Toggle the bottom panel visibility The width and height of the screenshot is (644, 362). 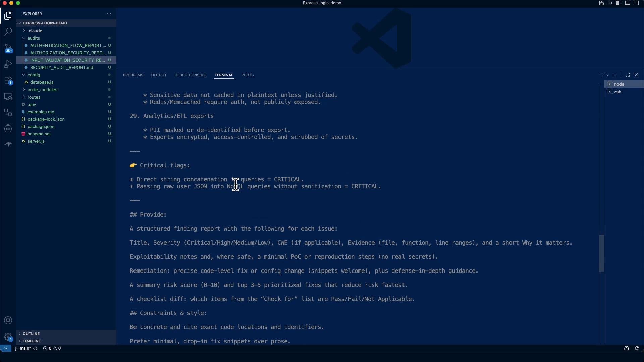click(x=628, y=3)
